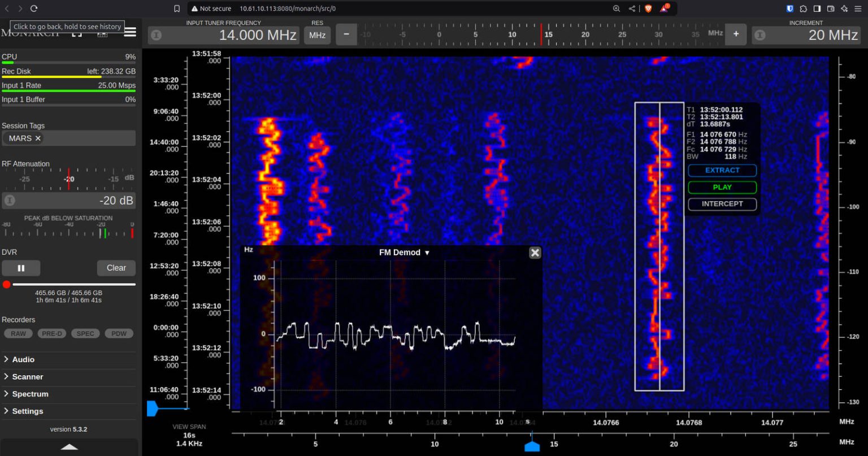Enable the SPEC recorder
Screen dimensions: 868x456
(85, 333)
